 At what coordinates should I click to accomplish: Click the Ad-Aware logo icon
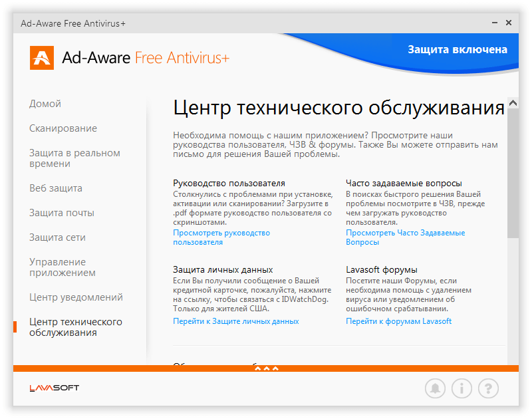point(41,58)
